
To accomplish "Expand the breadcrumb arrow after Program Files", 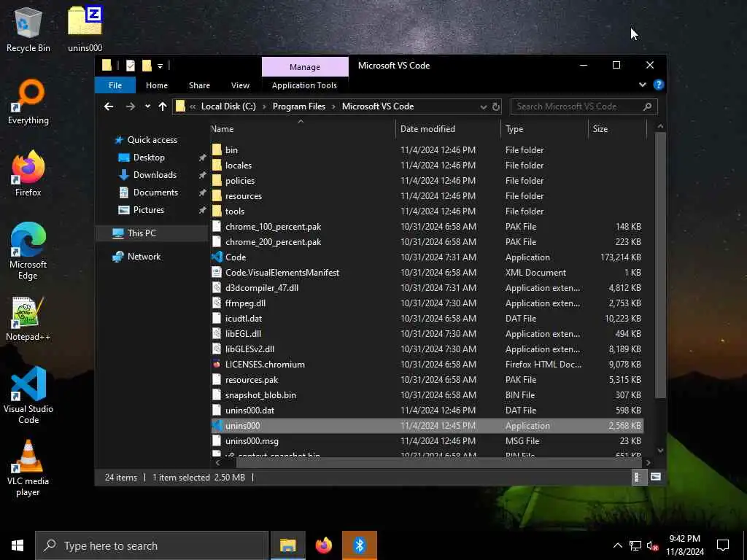I will [x=333, y=106].
